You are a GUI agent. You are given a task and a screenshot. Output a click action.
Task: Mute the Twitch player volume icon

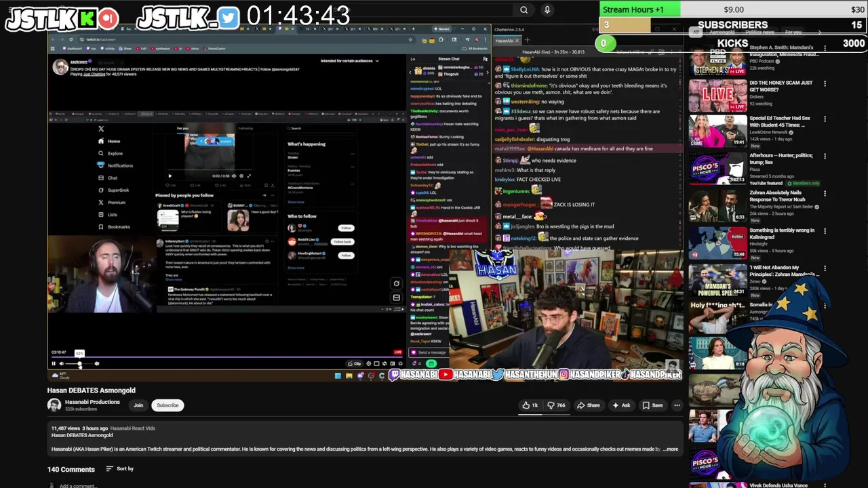(62, 364)
